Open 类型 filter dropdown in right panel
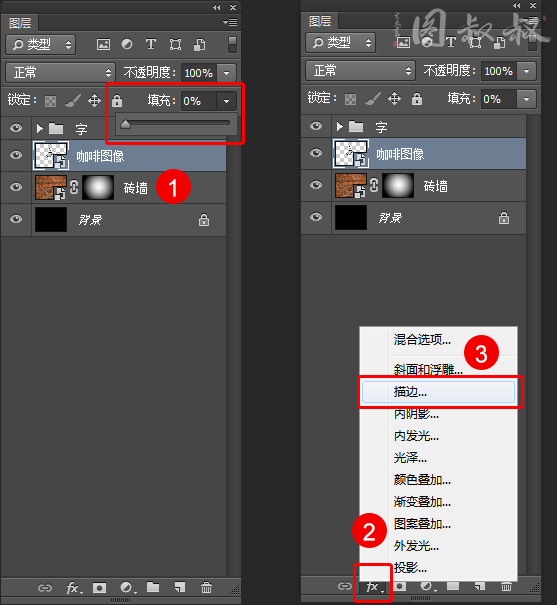Image resolution: width=557 pixels, height=605 pixels. click(341, 42)
